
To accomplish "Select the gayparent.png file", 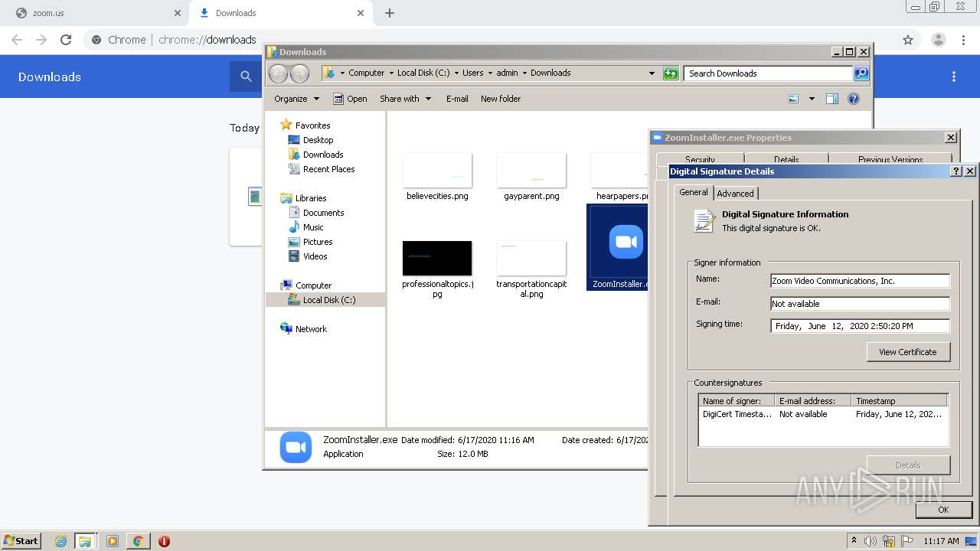I will pos(531,177).
